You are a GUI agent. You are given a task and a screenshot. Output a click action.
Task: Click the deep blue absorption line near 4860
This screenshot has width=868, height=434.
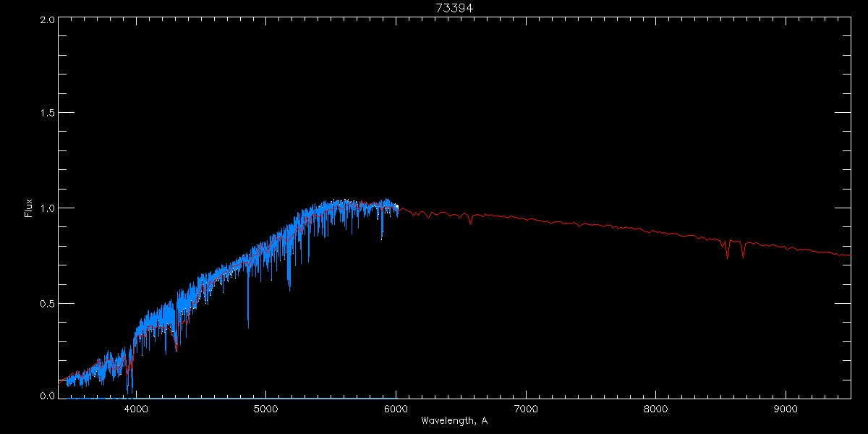pos(248,297)
